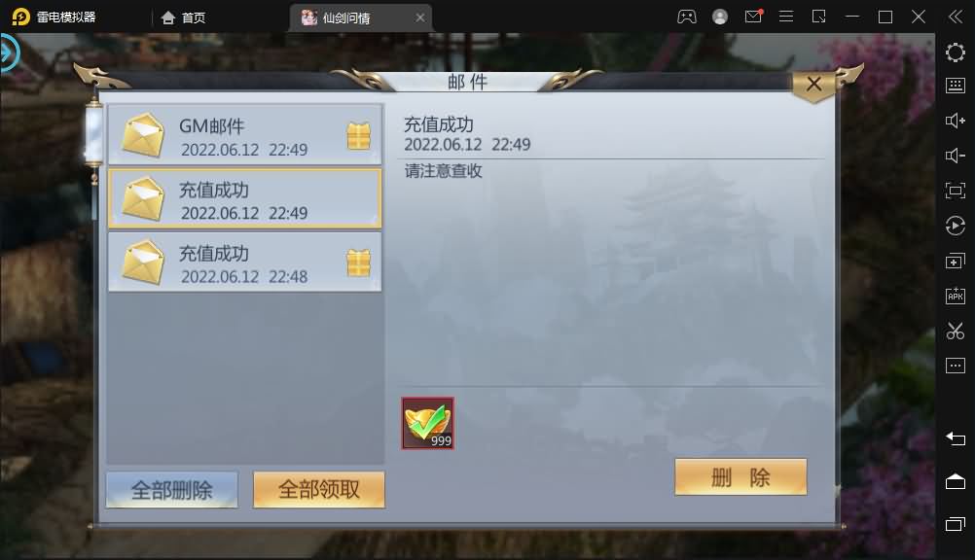This screenshot has width=975, height=560.
Task: Select the GM邮件 mail entry
Action: 245,135
